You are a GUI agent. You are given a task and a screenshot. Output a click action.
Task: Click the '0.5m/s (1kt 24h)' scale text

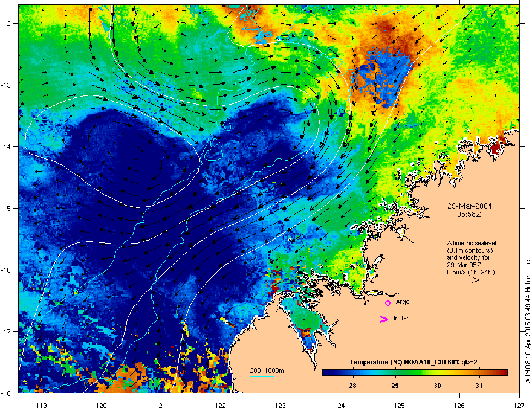point(470,272)
